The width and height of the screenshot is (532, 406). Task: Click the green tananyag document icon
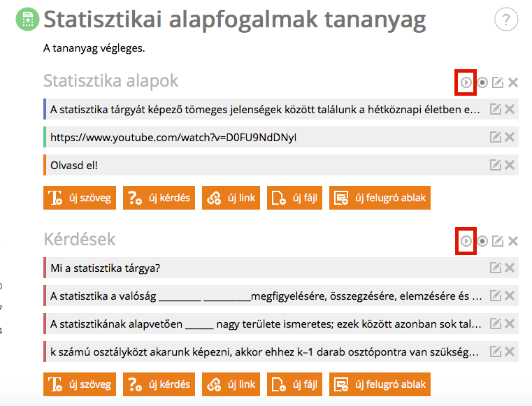(27, 20)
